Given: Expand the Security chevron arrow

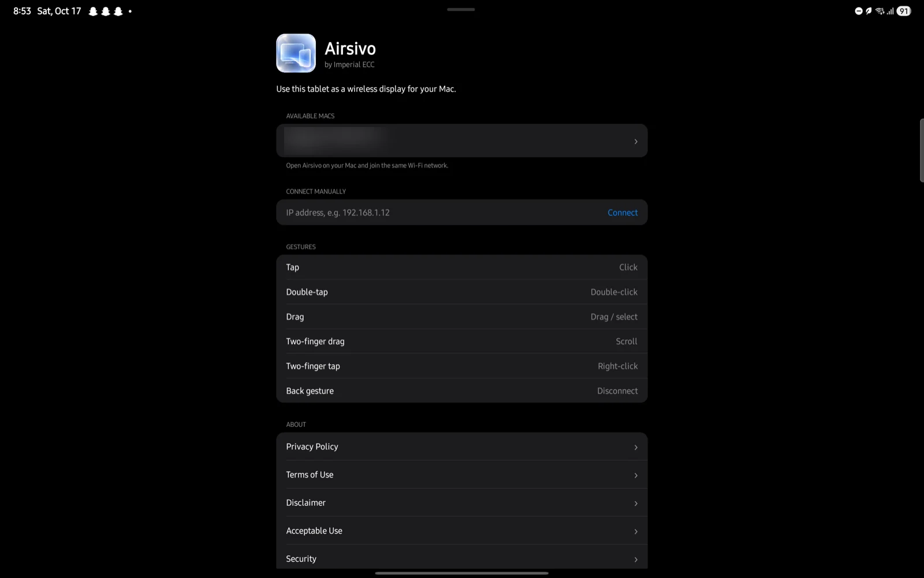Looking at the screenshot, I should click(x=636, y=560).
